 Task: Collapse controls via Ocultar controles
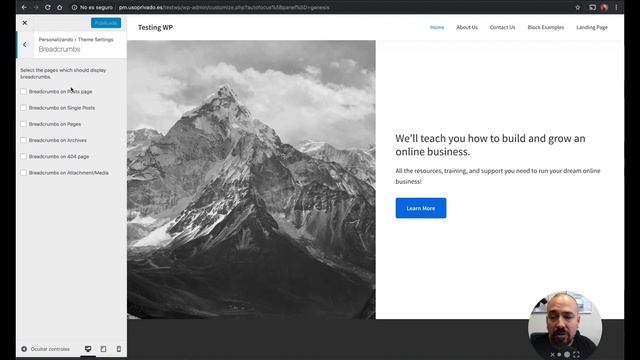pos(45,349)
